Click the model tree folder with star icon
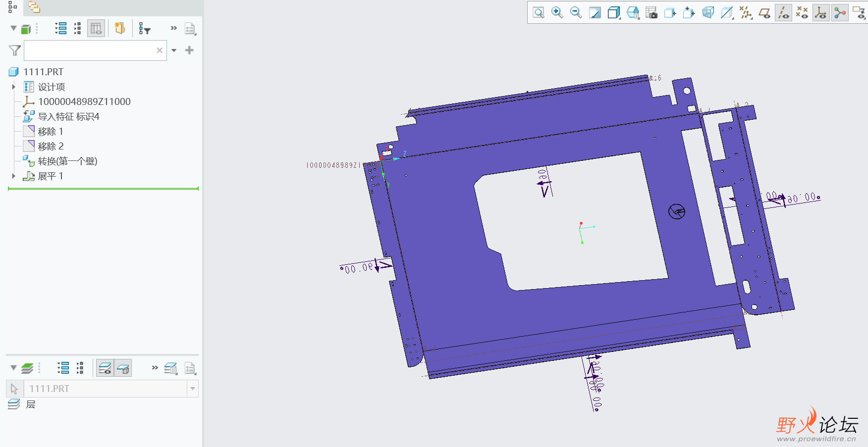 click(x=120, y=29)
